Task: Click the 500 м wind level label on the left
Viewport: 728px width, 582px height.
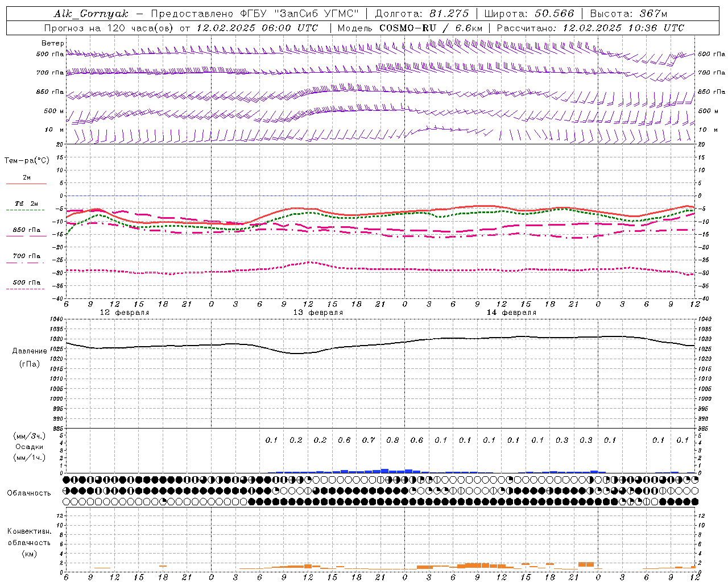Action: [54, 111]
